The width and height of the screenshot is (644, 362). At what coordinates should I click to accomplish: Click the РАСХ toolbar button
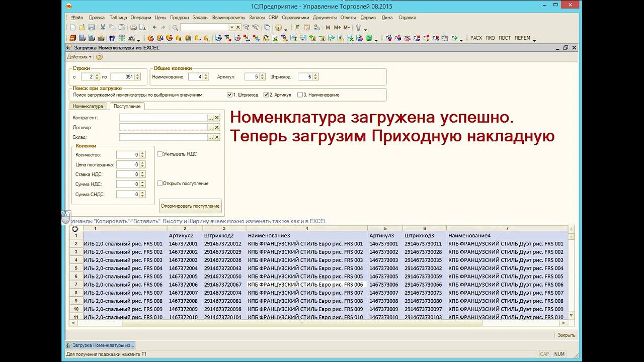pyautogui.click(x=476, y=38)
